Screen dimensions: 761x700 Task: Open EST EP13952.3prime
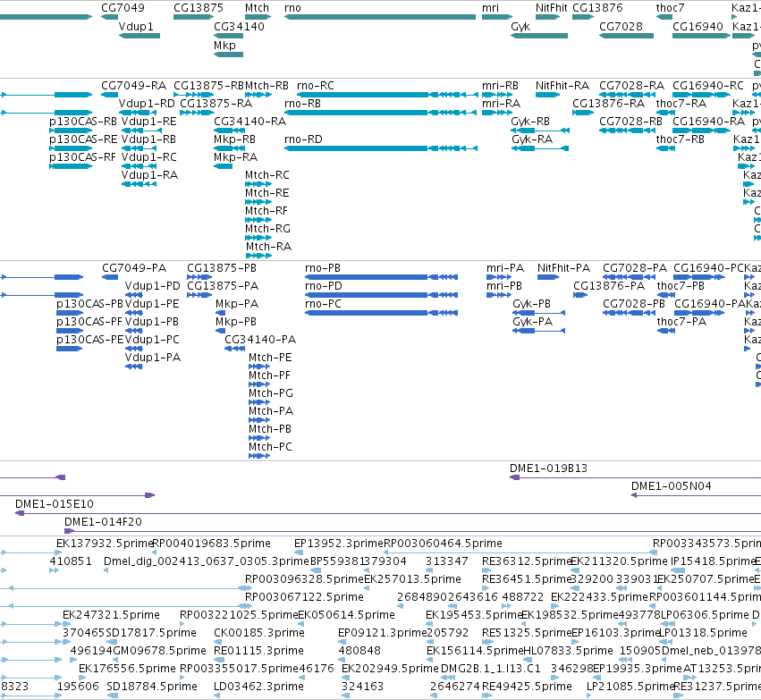tap(339, 544)
